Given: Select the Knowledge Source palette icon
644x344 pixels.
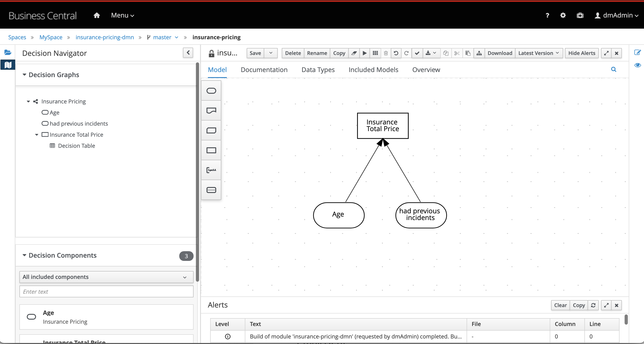Looking at the screenshot, I should tap(211, 110).
